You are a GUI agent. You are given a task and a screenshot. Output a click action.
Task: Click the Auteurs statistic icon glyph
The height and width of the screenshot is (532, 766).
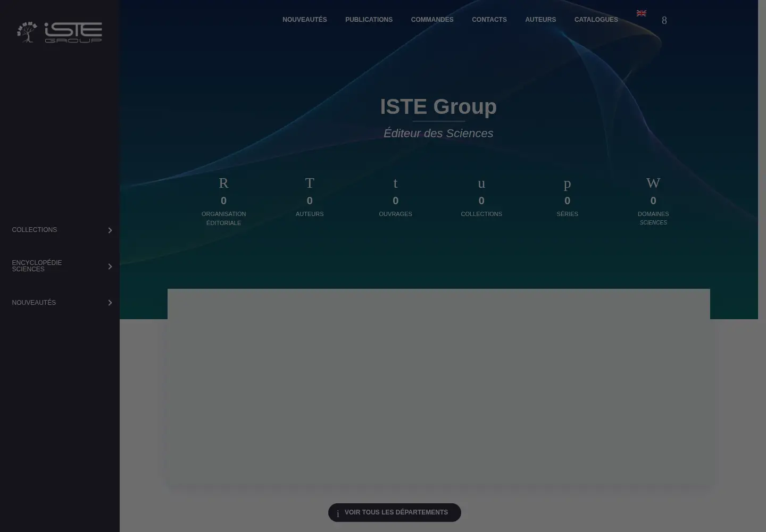310,183
